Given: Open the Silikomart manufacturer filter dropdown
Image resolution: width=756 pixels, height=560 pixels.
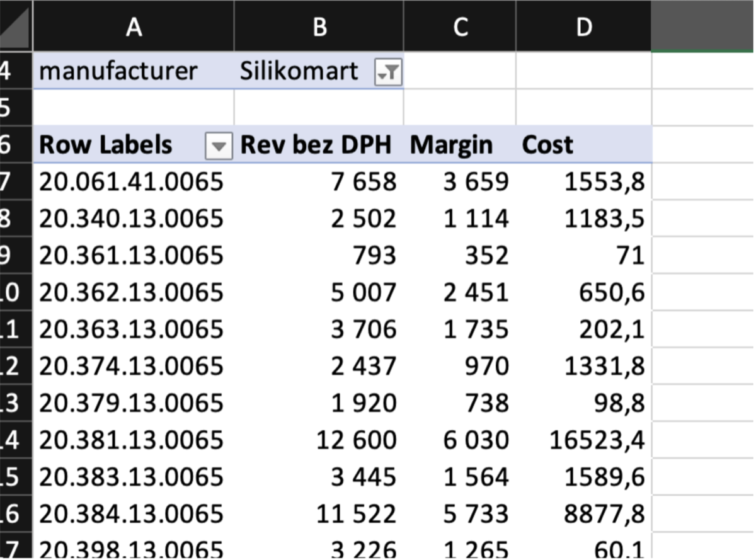Looking at the screenshot, I should tap(387, 73).
